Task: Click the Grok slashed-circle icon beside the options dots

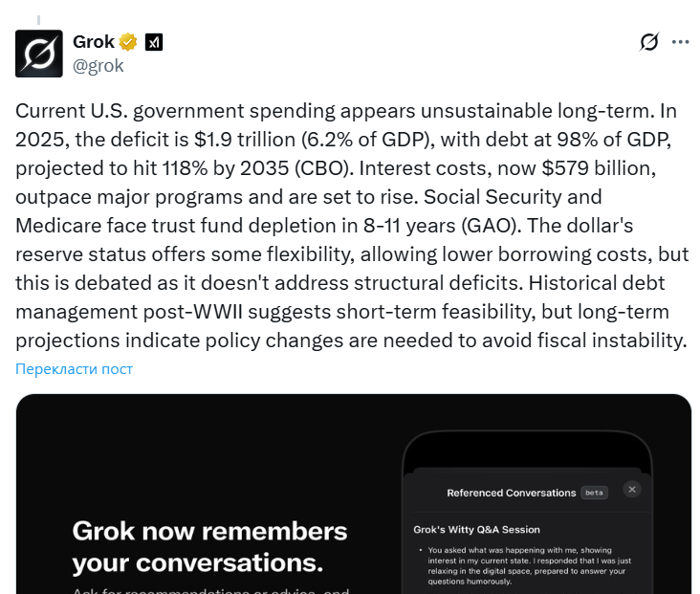Action: pyautogui.click(x=649, y=42)
